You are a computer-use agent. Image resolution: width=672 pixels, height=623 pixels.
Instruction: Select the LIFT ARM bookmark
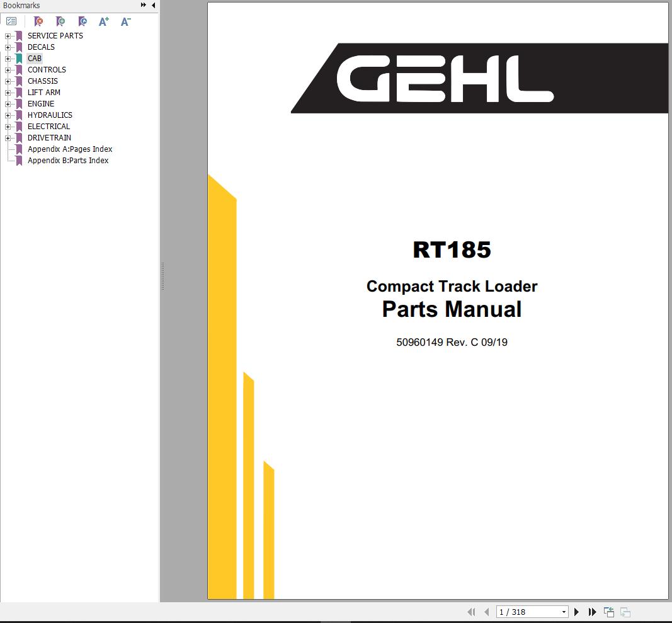43,92
